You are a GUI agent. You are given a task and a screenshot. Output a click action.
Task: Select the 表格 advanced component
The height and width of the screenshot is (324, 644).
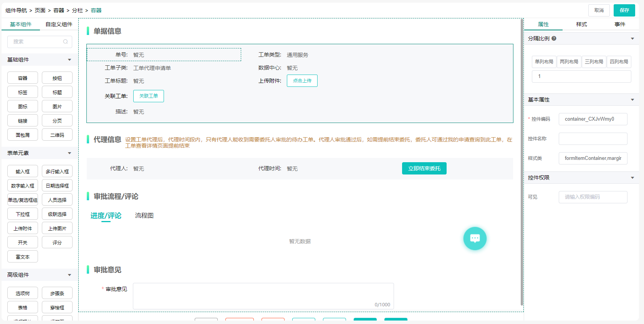23,307
